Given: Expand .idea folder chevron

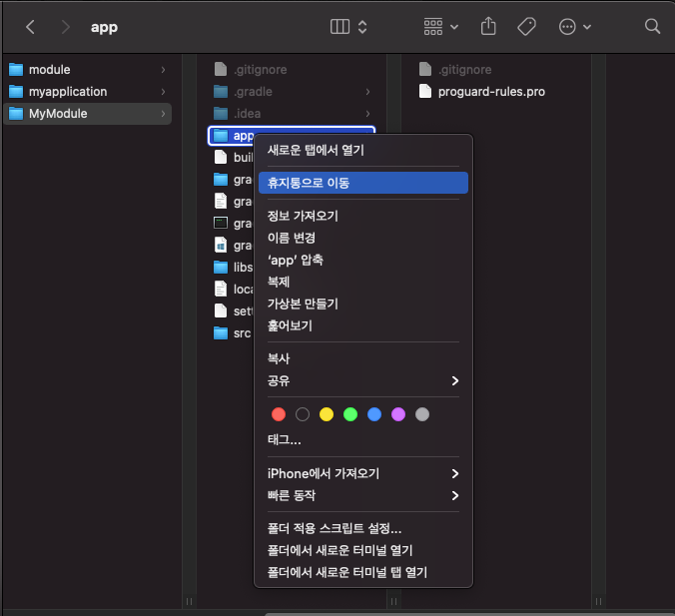Looking at the screenshot, I should click(367, 114).
